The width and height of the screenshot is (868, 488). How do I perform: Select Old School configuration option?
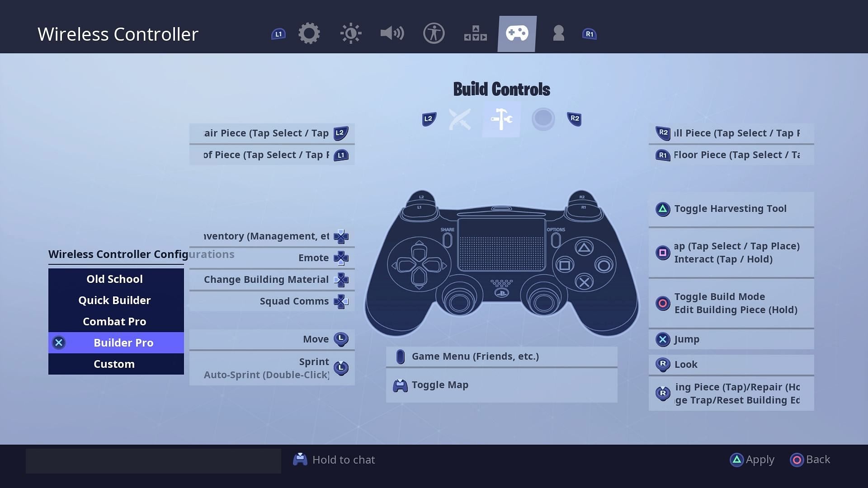click(114, 278)
